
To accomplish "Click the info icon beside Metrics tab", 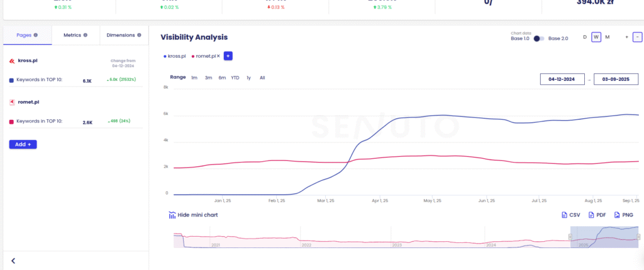I will [86, 35].
